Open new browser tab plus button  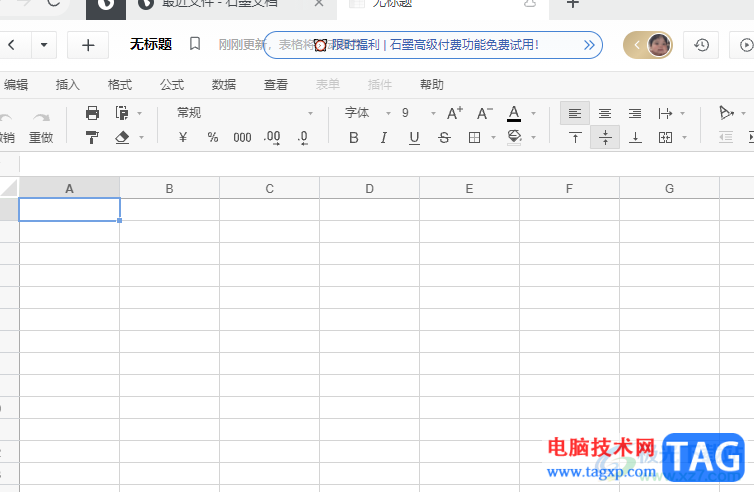[572, 4]
